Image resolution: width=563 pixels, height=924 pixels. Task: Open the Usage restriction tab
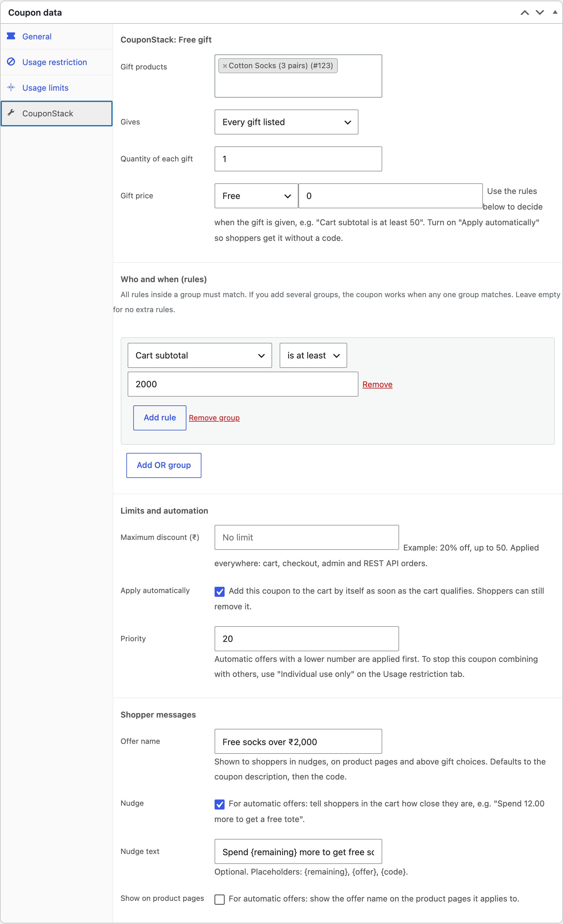[x=57, y=62]
